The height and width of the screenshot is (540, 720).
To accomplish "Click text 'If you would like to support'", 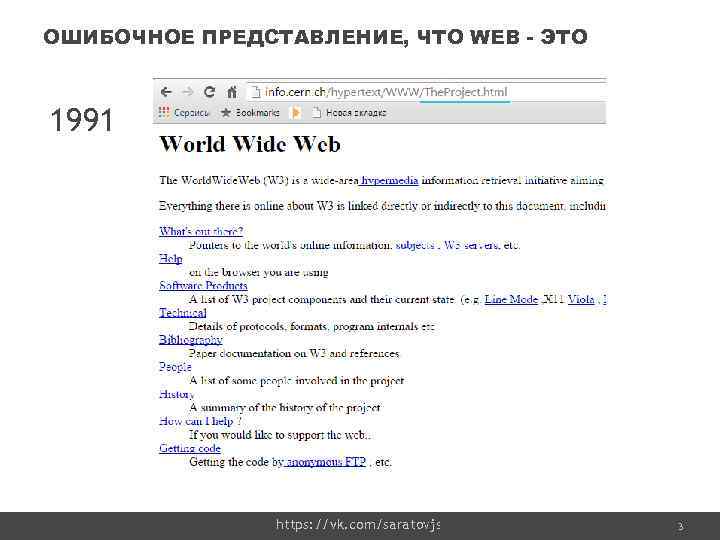I will coord(257,435).
